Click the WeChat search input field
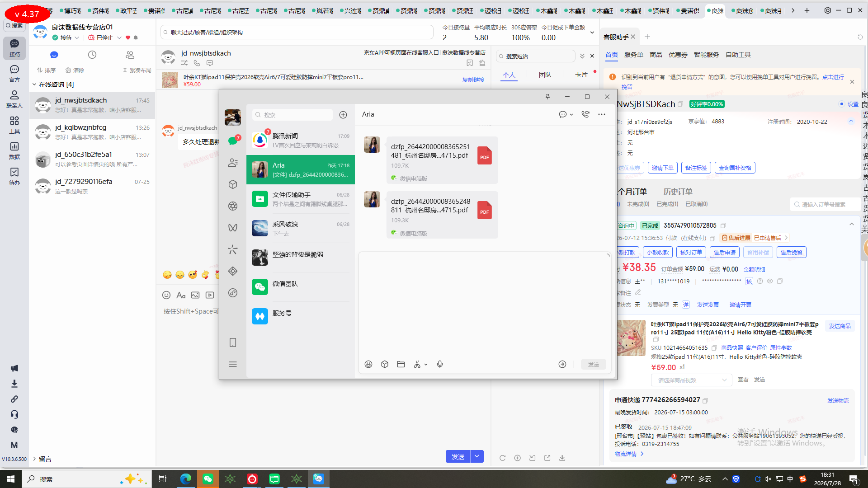 click(x=292, y=115)
